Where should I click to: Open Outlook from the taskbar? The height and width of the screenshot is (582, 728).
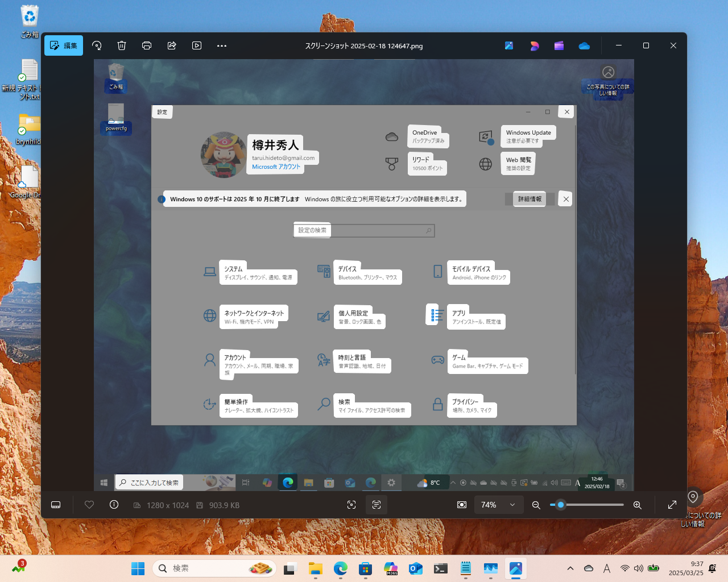coord(416,568)
